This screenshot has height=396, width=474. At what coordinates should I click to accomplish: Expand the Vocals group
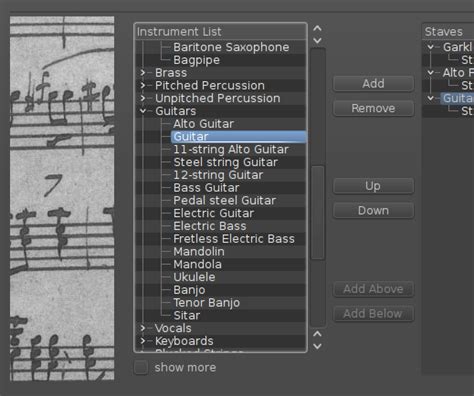143,328
